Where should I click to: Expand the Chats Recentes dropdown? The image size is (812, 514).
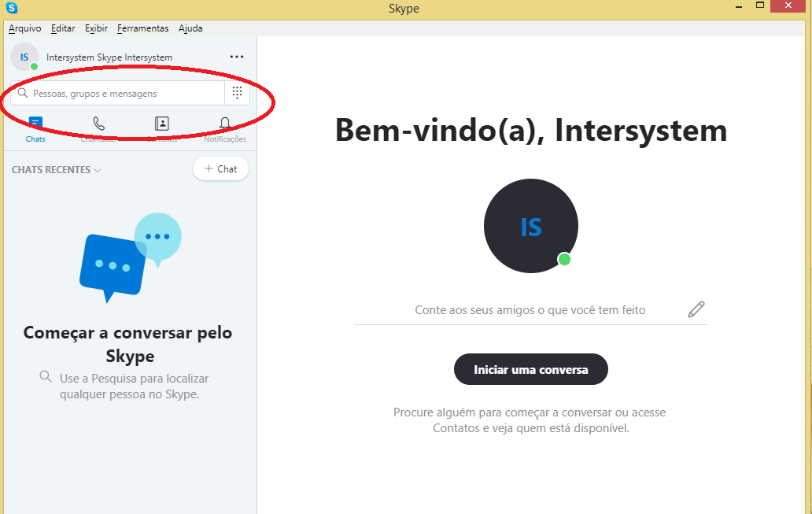tap(56, 170)
